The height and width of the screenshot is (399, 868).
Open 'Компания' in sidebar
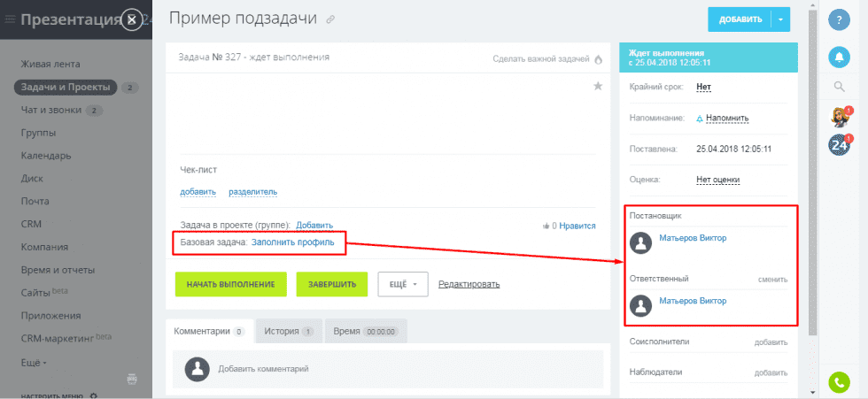coord(45,247)
